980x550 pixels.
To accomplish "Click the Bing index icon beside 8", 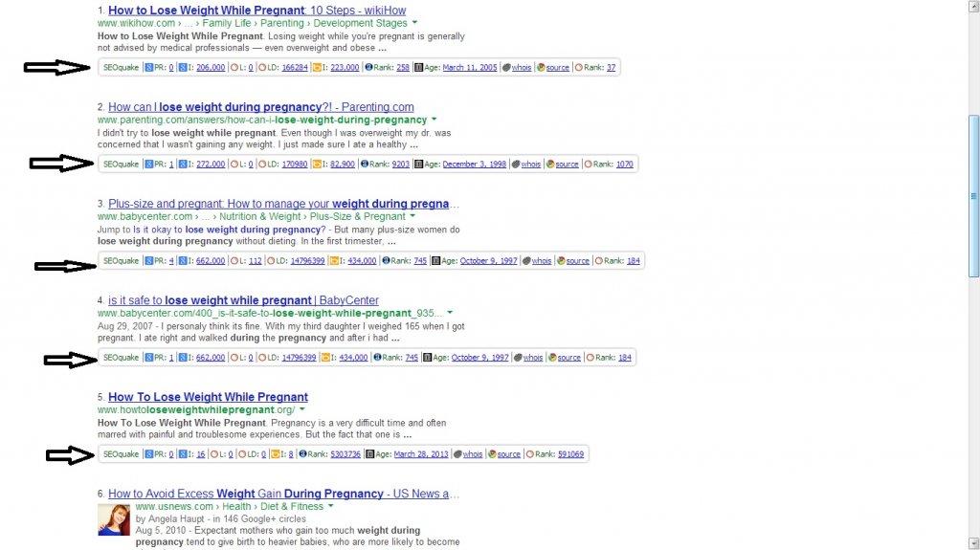I will click(x=275, y=454).
